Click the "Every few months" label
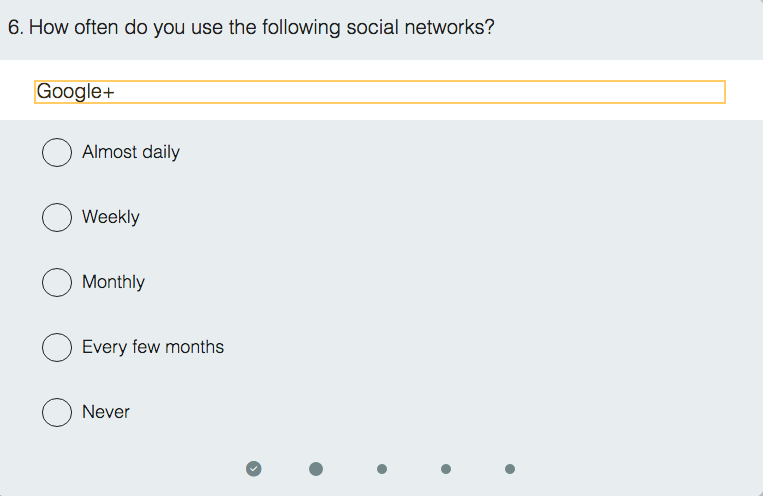Image resolution: width=763 pixels, height=496 pixels. pyautogui.click(x=153, y=347)
